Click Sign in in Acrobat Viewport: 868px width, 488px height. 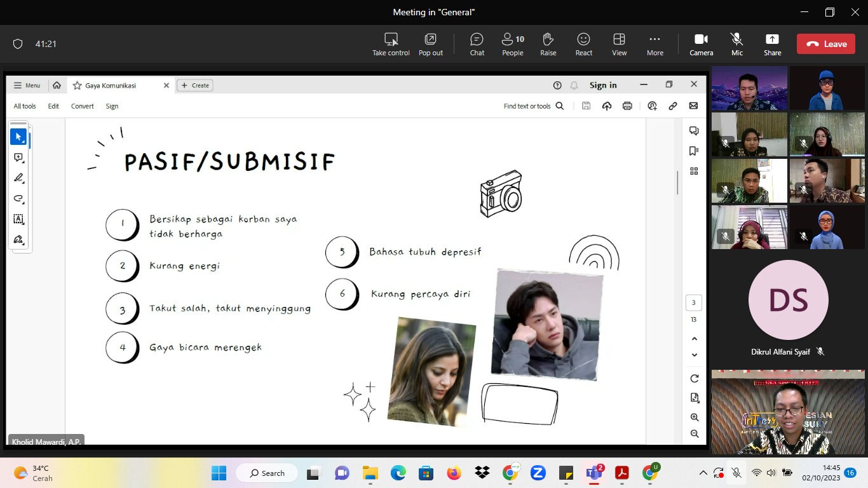point(602,85)
